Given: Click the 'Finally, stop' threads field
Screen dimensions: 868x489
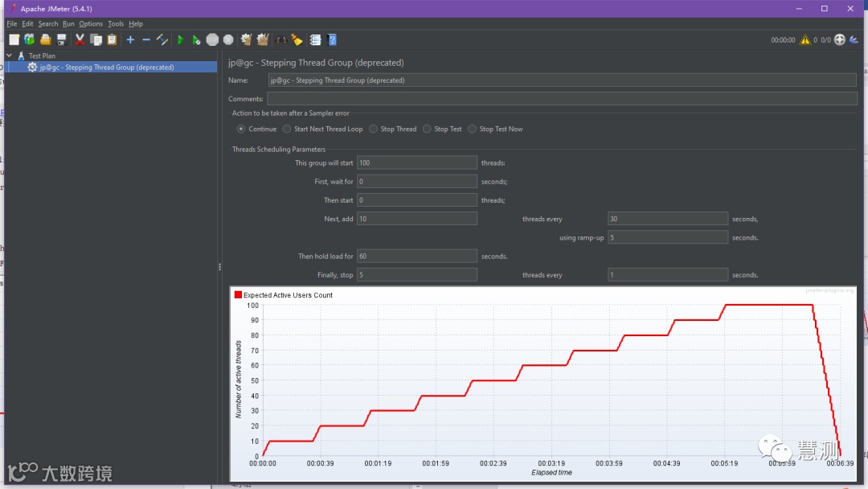Looking at the screenshot, I should click(x=417, y=275).
